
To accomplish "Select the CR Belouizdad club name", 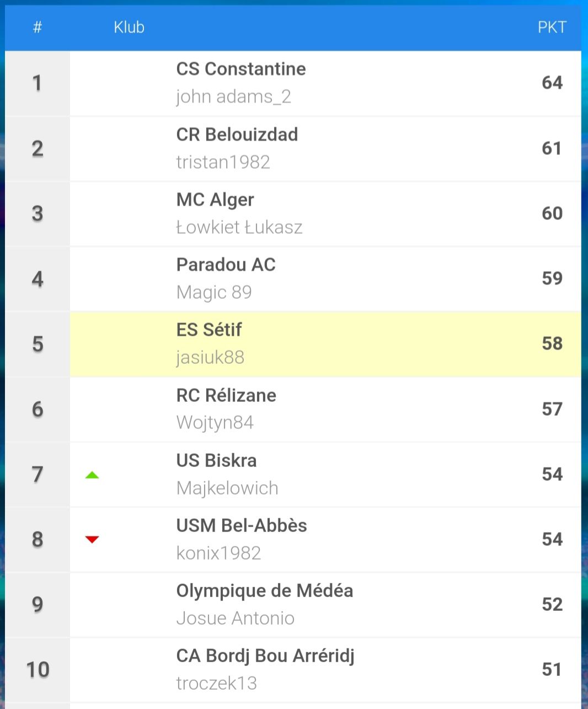I will click(x=237, y=135).
